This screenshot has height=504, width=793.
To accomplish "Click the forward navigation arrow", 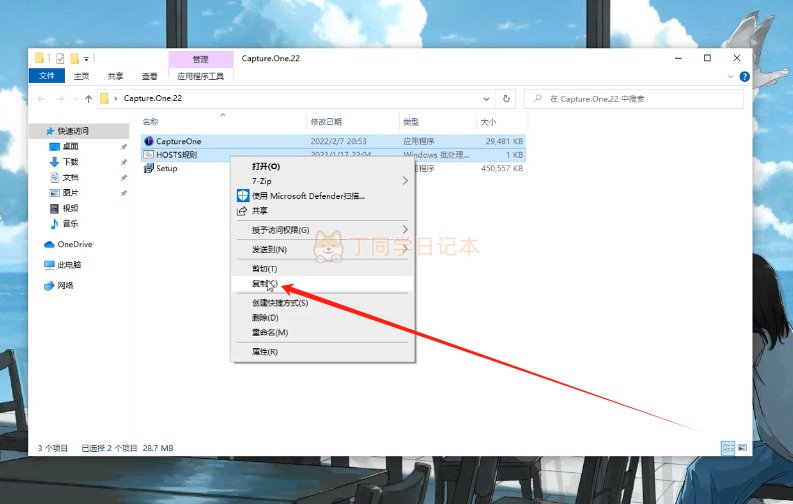I will pyautogui.click(x=60, y=99).
